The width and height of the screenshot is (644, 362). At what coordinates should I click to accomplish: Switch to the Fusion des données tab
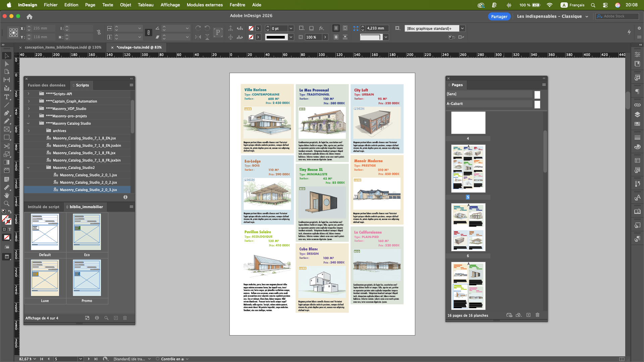click(x=47, y=85)
